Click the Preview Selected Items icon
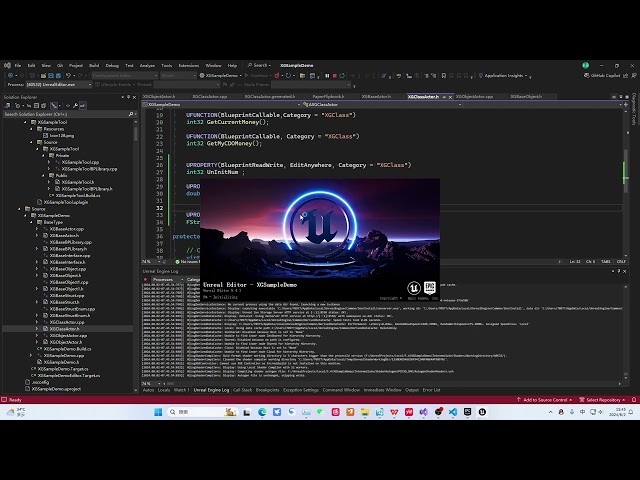Viewport: 640px width, 480px height. point(82,106)
